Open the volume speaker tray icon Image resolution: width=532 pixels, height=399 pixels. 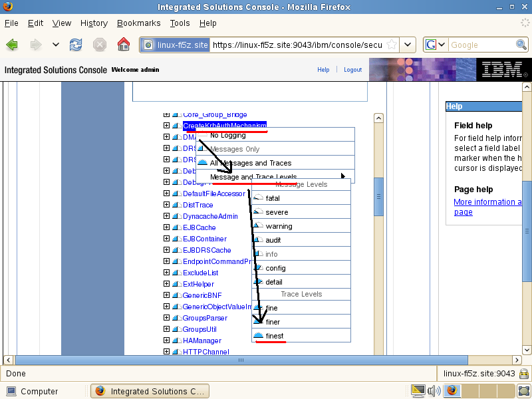434,391
